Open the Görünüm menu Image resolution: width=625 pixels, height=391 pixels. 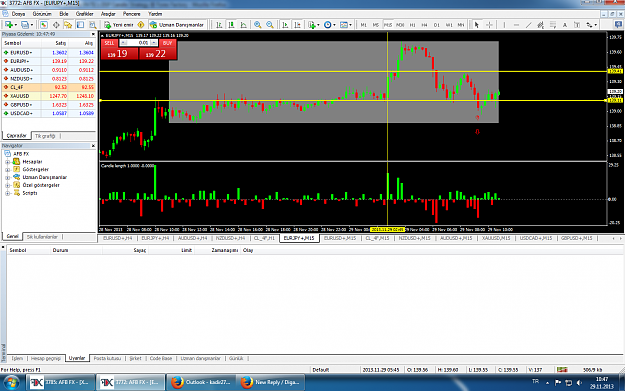[42, 14]
